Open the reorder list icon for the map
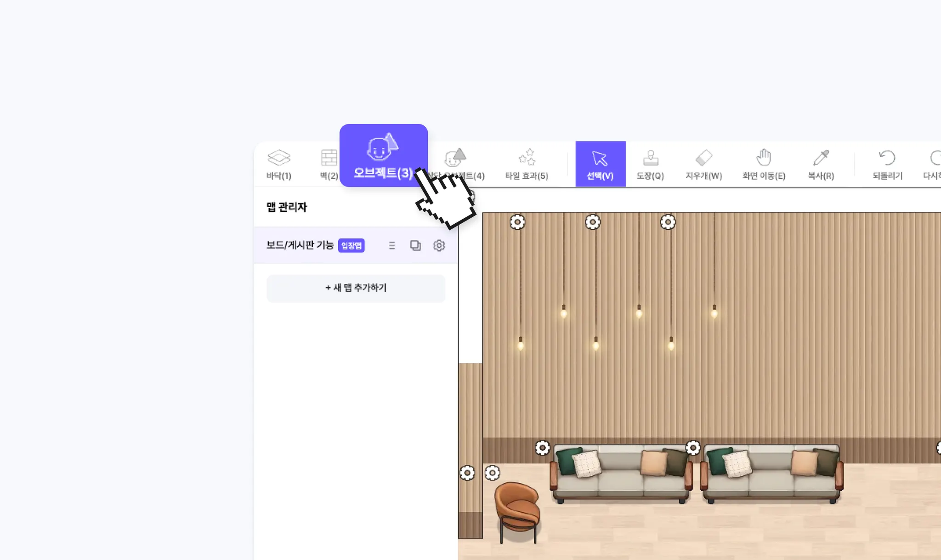 [392, 245]
